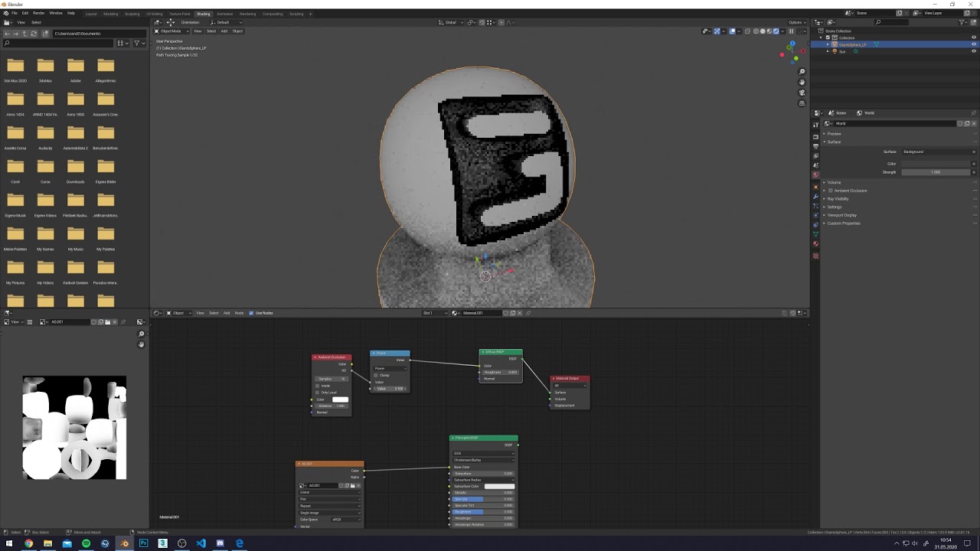980x551 pixels.
Task: Hide GiantsSphere_LP with its eye icon
Action: point(974,44)
